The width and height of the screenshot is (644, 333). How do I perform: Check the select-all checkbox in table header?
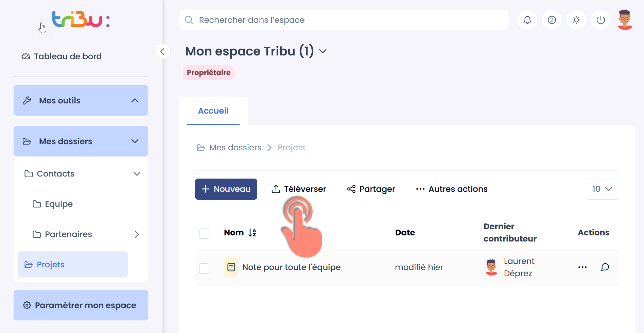(204, 234)
